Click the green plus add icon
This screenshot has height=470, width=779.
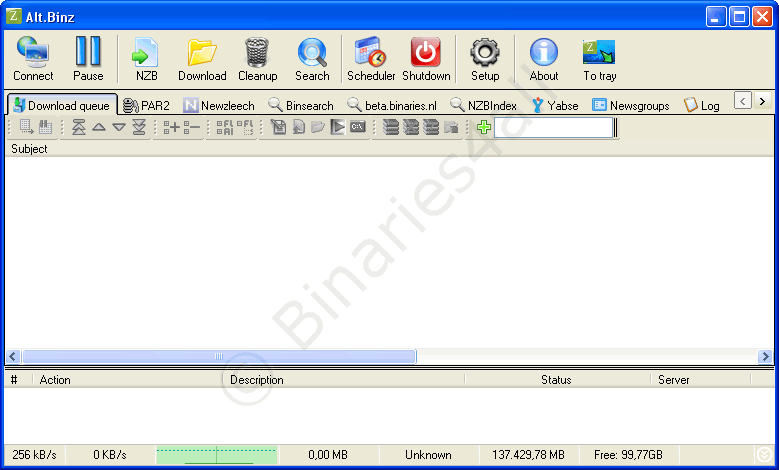pos(484,127)
